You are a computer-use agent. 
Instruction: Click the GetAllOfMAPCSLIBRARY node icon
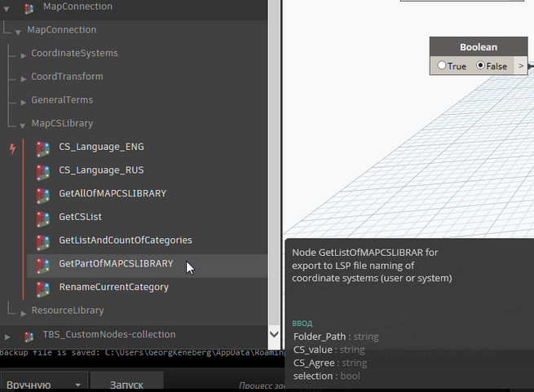point(43,194)
